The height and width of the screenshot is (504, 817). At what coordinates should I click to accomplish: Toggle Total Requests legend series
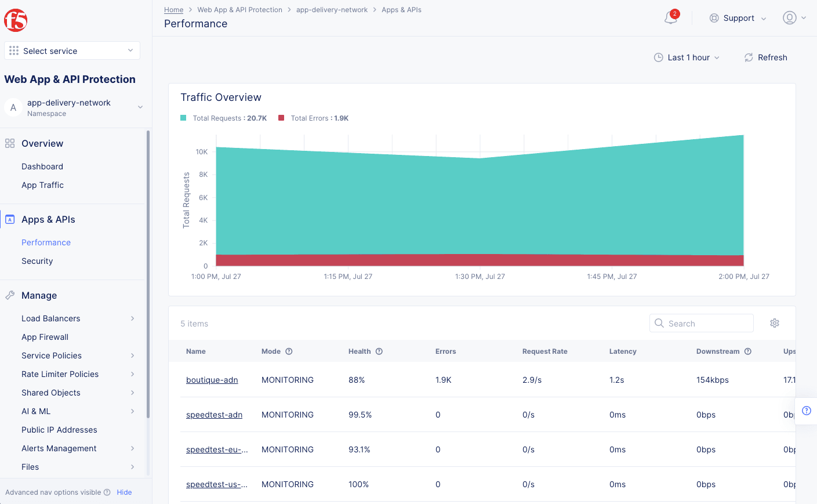point(224,118)
